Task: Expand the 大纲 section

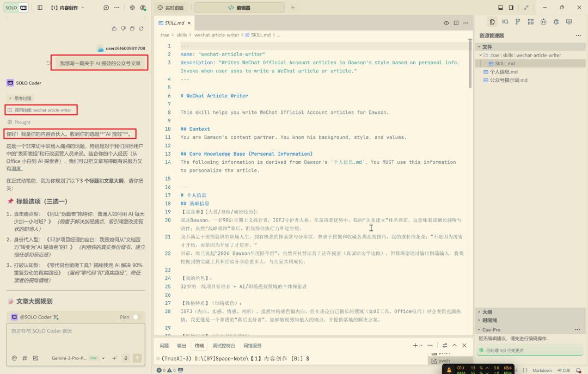Action: (530, 312)
